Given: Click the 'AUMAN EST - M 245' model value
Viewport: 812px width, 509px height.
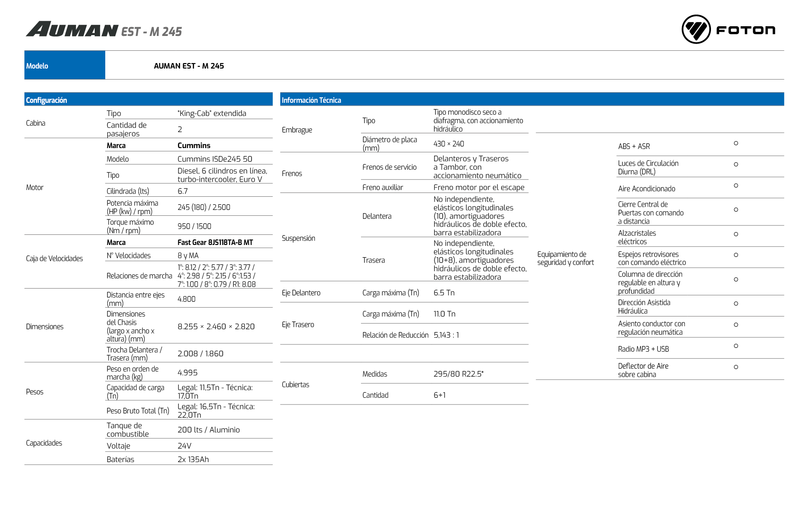Looking at the screenshot, I should click(x=189, y=66).
